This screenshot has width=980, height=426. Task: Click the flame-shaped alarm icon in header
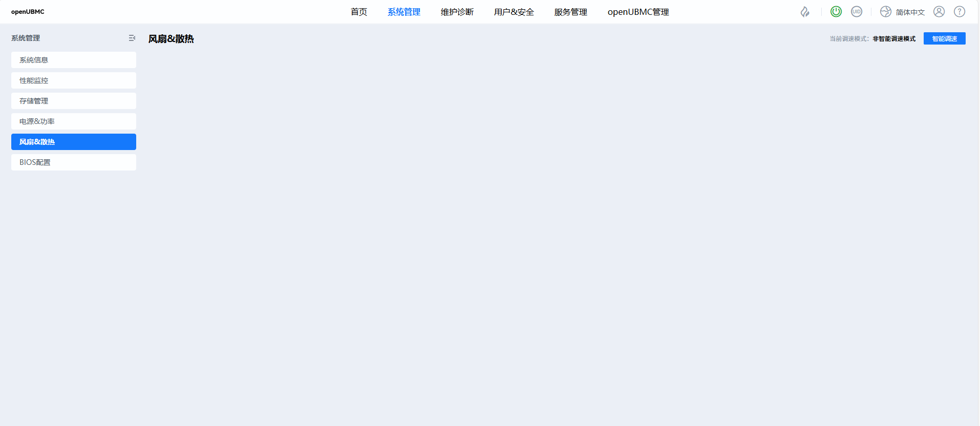point(805,12)
